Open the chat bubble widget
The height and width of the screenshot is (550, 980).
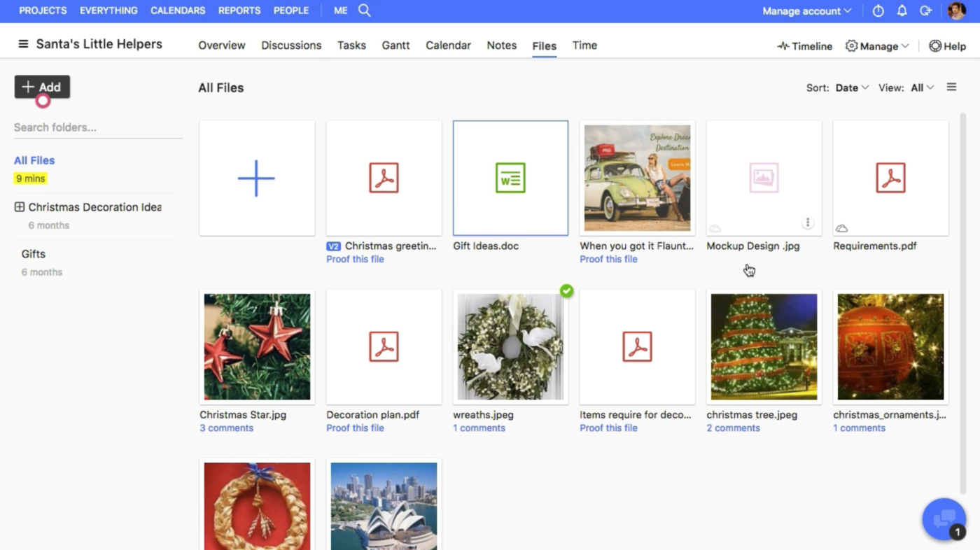tap(944, 519)
